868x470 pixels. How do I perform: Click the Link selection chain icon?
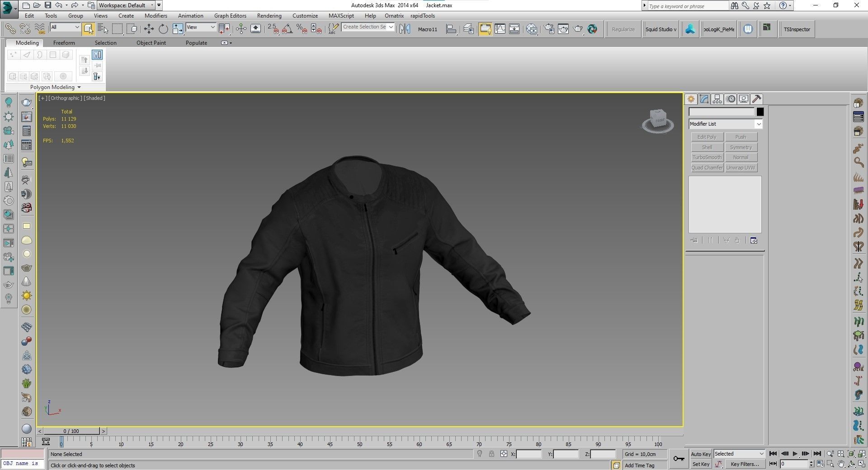click(x=10, y=29)
